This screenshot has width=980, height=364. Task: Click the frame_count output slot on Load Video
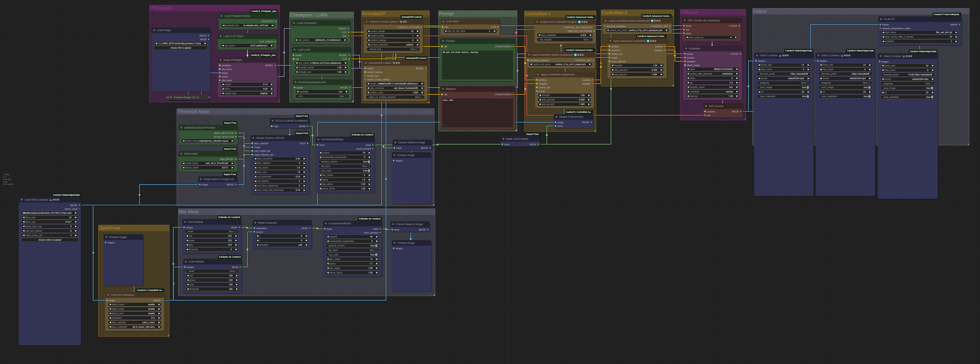click(x=79, y=209)
